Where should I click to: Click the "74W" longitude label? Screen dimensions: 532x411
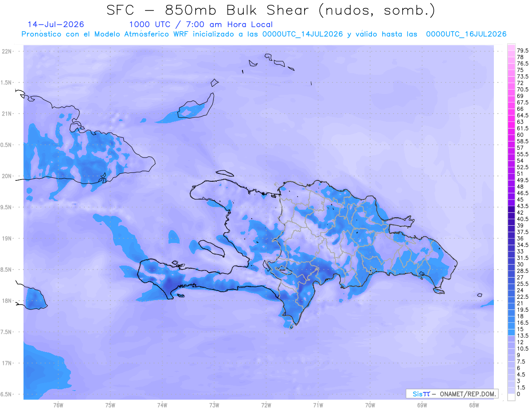(162, 405)
